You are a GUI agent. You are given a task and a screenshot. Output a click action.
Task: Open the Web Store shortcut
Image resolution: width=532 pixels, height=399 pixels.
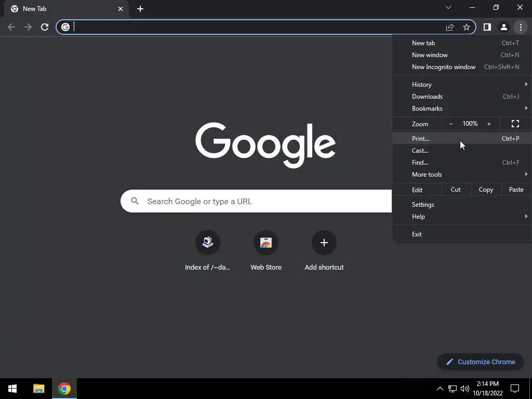(x=266, y=251)
